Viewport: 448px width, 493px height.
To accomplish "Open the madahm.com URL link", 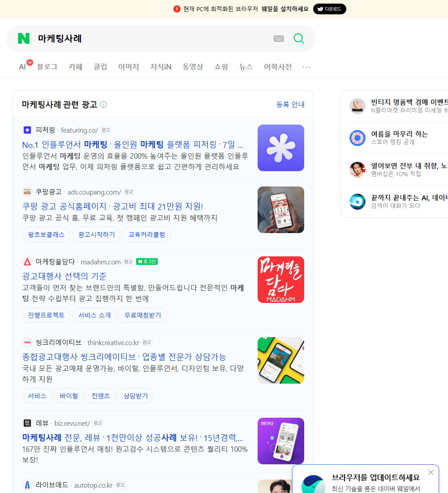I will (x=101, y=262).
